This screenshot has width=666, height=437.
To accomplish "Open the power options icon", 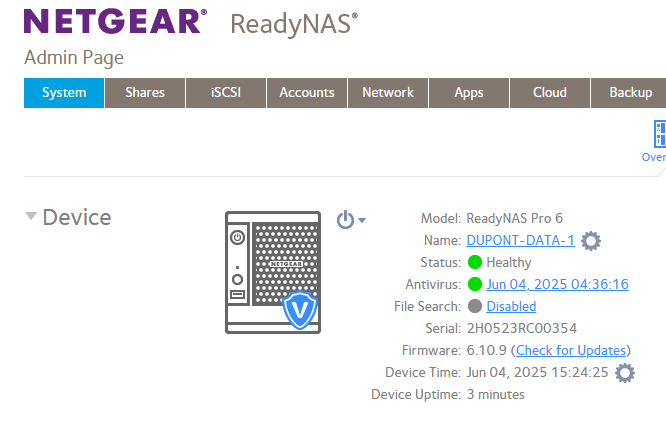I will 345,220.
